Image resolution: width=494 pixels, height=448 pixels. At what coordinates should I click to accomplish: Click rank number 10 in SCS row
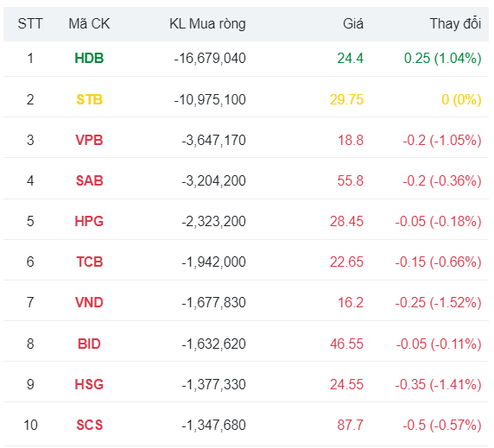pyautogui.click(x=30, y=425)
